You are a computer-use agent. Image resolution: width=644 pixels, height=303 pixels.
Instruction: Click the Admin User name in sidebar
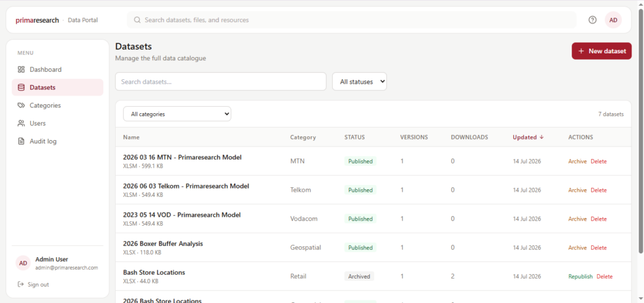[52, 259]
